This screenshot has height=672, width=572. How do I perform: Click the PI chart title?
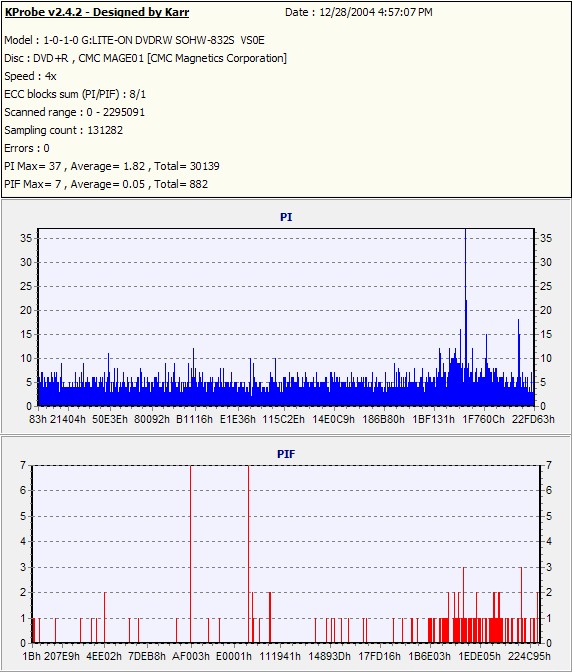pyautogui.click(x=286, y=217)
